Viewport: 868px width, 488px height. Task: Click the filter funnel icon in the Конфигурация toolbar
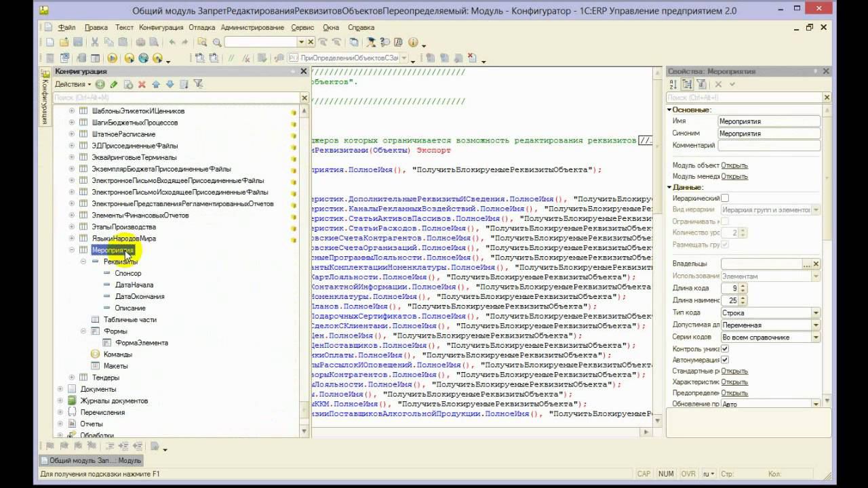[198, 84]
